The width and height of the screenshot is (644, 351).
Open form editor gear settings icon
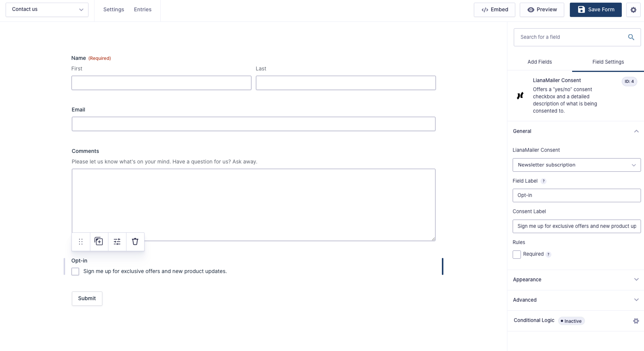point(633,10)
